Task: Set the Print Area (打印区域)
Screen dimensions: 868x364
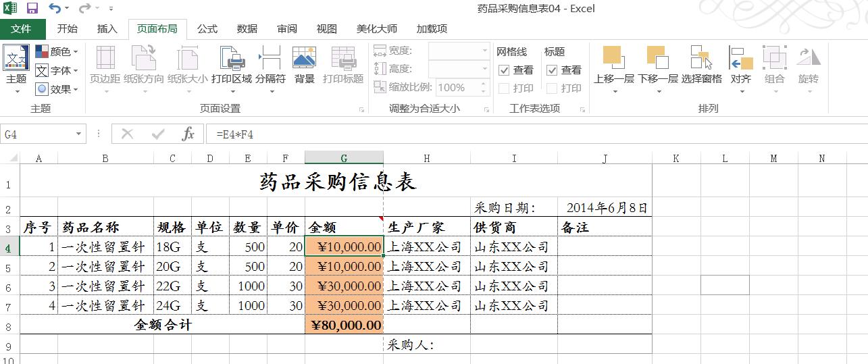Action: (232, 70)
